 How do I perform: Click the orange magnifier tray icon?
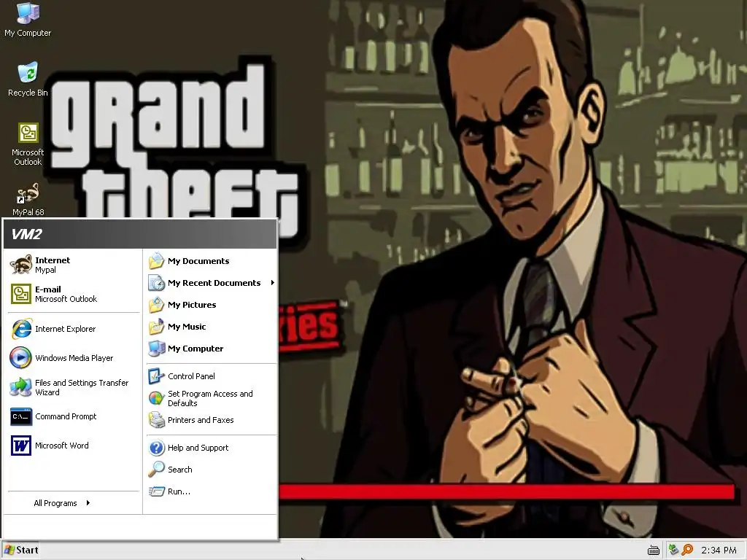pyautogui.click(x=687, y=550)
